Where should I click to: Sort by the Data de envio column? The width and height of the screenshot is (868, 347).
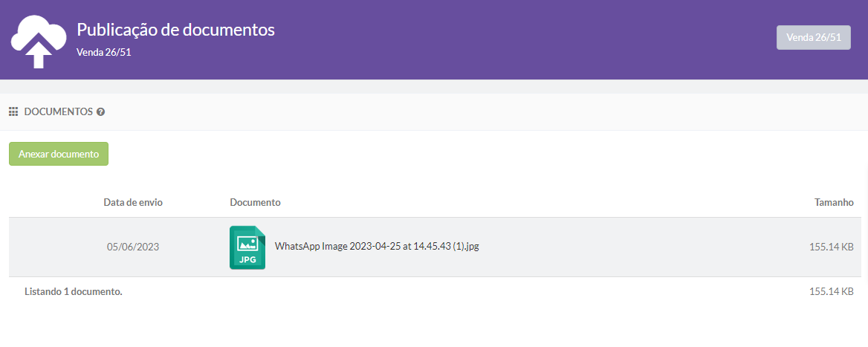point(132,202)
